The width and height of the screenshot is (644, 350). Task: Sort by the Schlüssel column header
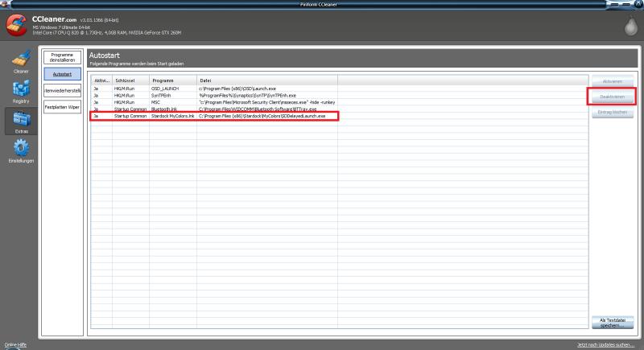130,80
